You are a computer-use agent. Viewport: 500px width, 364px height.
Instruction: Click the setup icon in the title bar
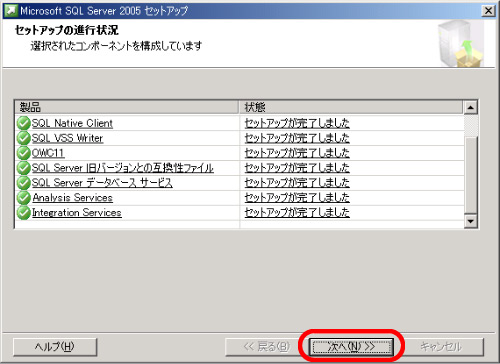pyautogui.click(x=11, y=11)
